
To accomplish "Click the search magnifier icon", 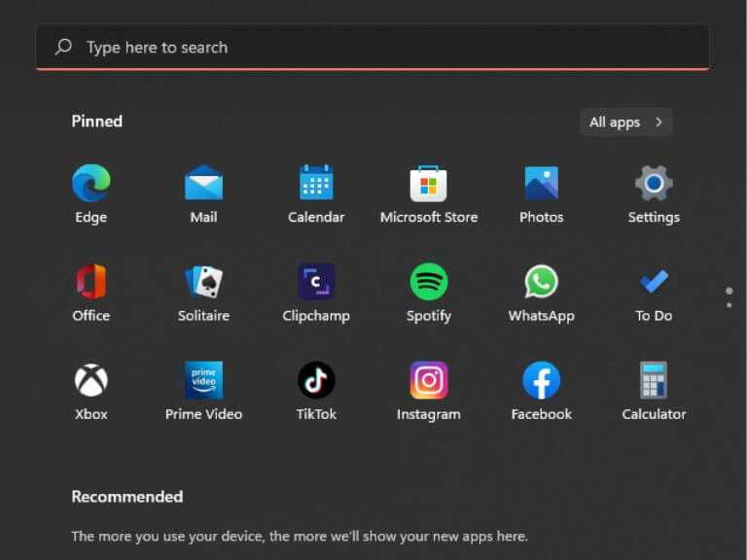I will 63,47.
